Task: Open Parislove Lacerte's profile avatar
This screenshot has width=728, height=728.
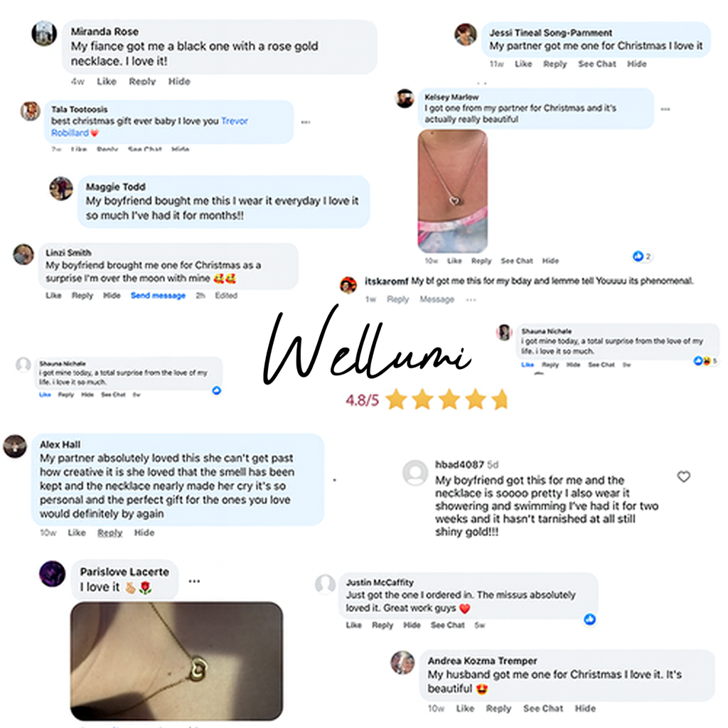Action: coord(52,574)
